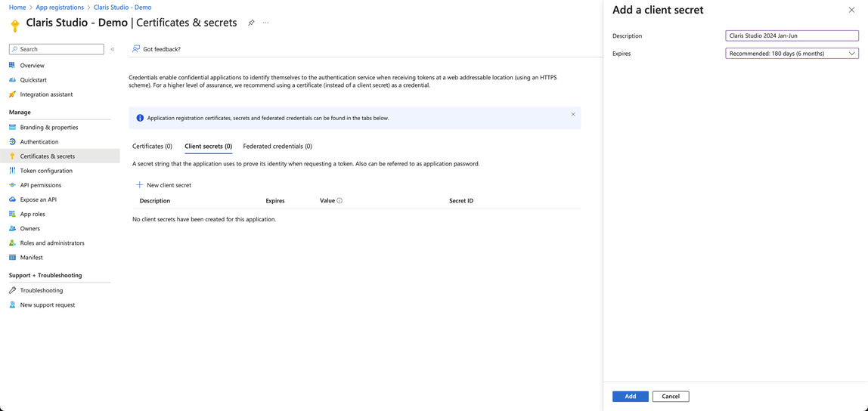Open Token configuration in sidebar
Image resolution: width=868 pixels, height=411 pixels.
pos(46,171)
